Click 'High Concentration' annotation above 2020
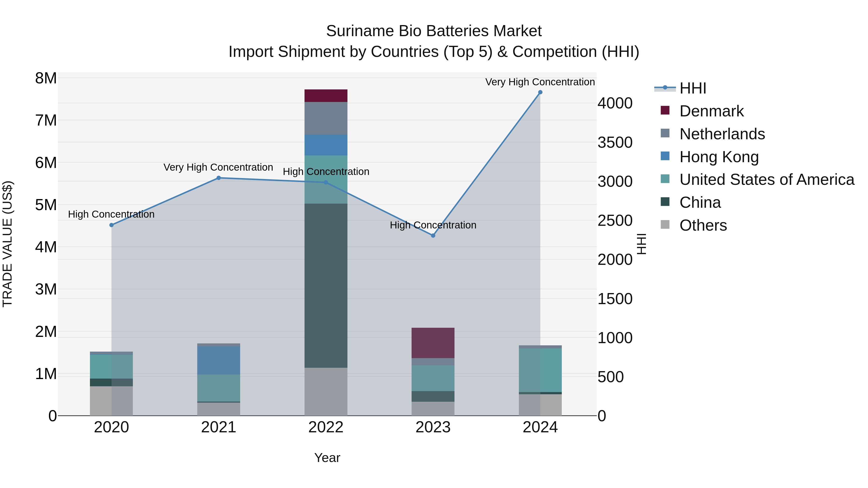Screen dimensions: 868x488 (x=111, y=214)
